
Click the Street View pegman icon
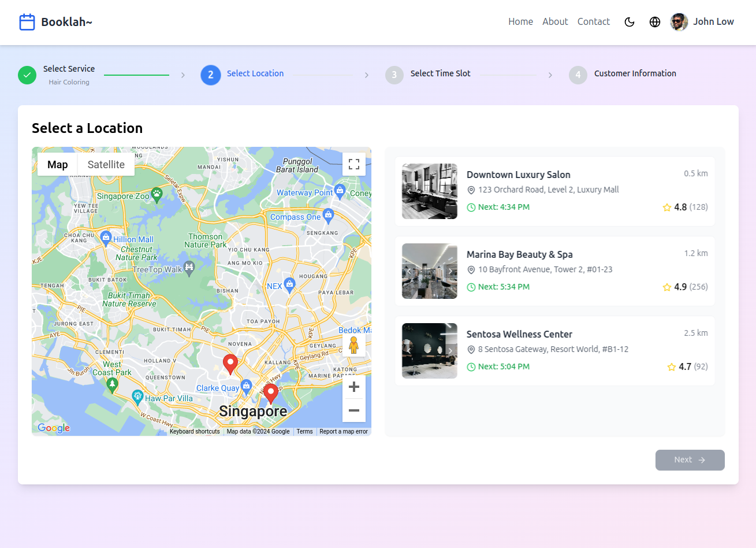[x=354, y=345]
